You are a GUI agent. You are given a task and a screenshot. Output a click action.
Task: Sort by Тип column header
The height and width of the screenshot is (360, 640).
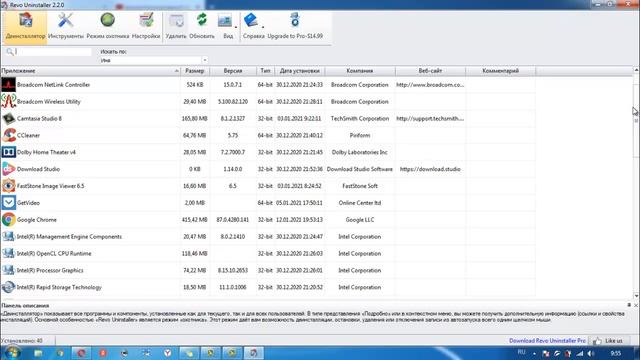265,71
